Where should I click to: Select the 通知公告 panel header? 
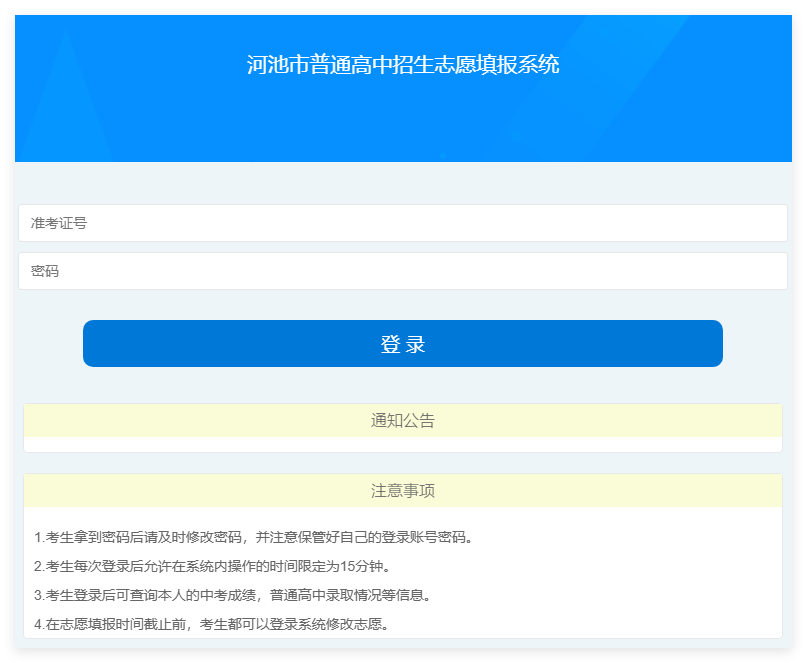(402, 421)
